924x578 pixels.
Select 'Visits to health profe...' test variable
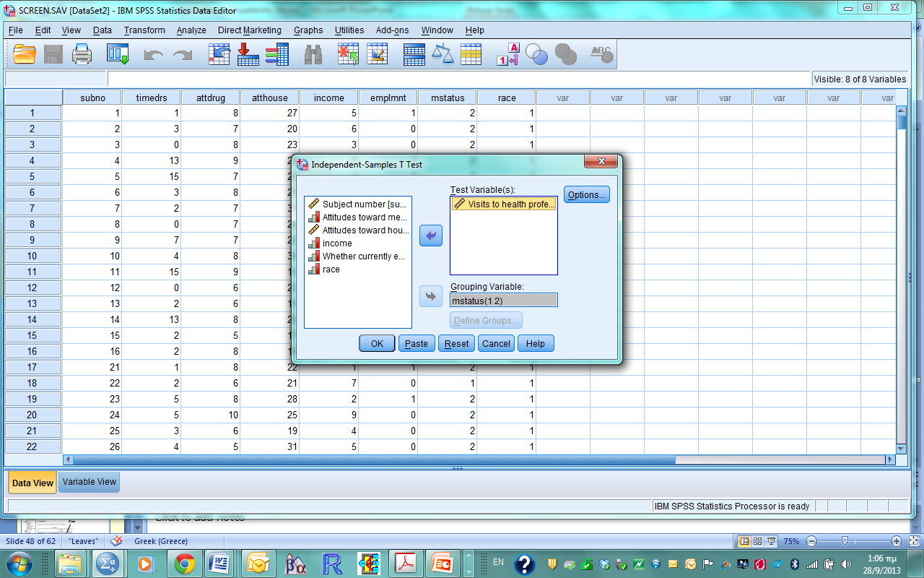[x=504, y=204]
